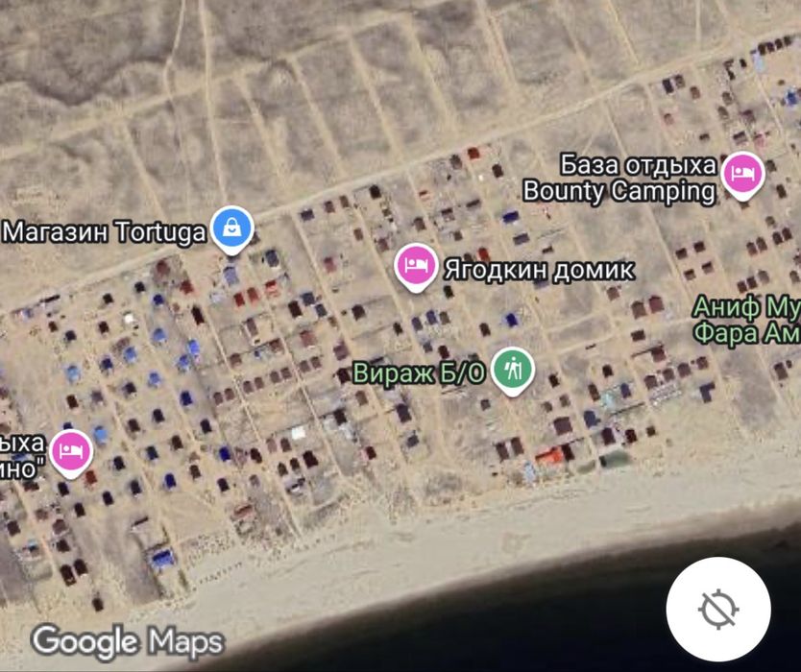
Task: Open База отдыха Bounty Camping label
Action: 620,179
